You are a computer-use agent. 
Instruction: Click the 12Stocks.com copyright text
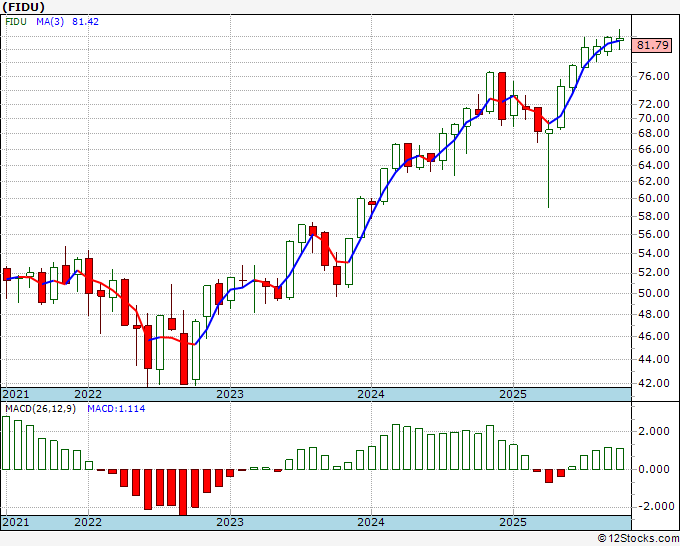coord(638,539)
